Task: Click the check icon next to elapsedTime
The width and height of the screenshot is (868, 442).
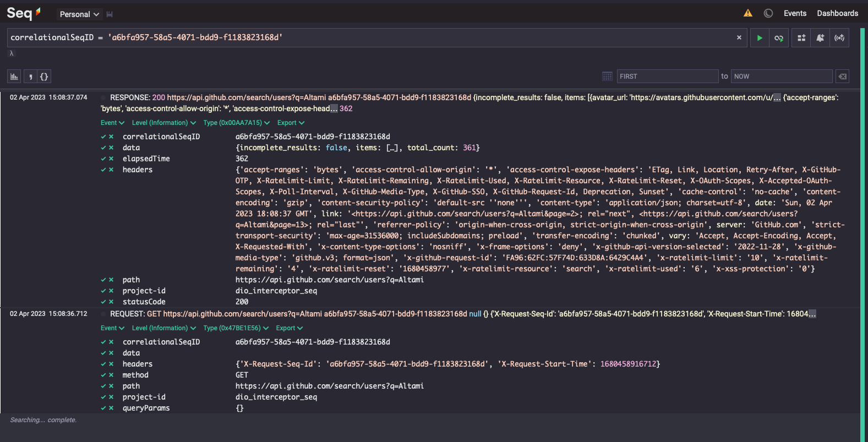Action: [103, 159]
